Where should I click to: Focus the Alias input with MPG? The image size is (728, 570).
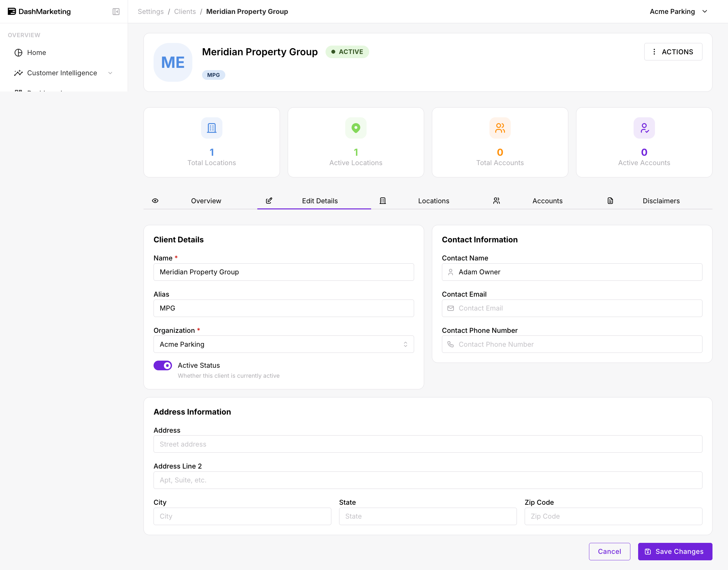(x=284, y=308)
